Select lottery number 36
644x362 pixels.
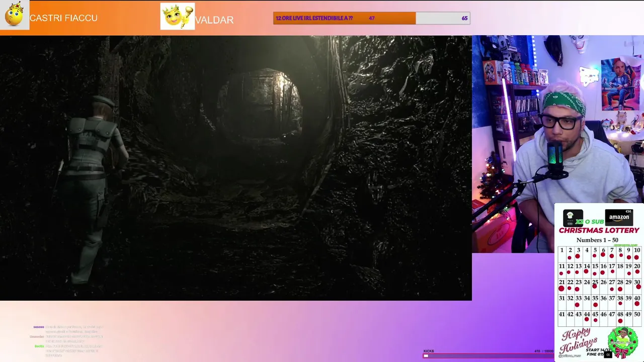pyautogui.click(x=603, y=302)
